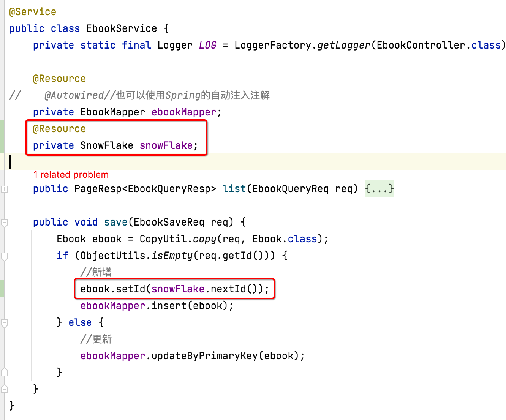Viewport: 506px width, 420px height.
Task: Click EbookQueryResp generic type
Action: (169, 189)
